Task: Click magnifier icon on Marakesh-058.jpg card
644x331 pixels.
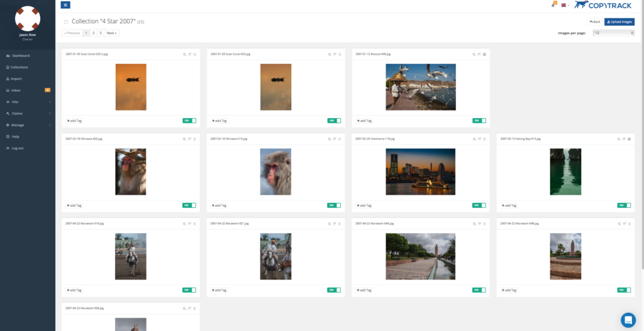Action: 184,308
